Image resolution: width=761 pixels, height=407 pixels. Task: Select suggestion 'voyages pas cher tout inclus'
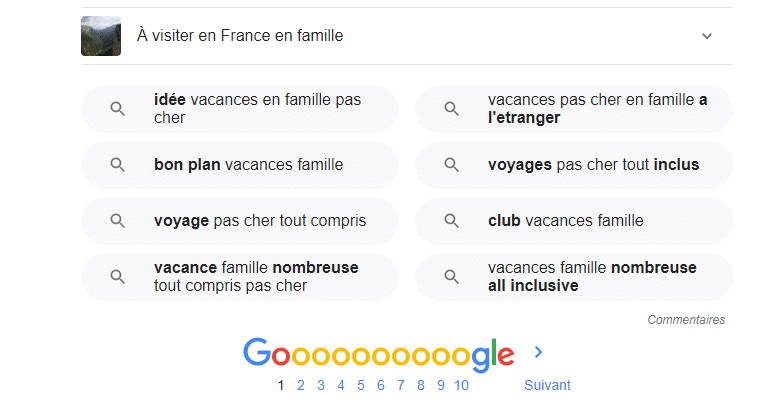tap(574, 165)
